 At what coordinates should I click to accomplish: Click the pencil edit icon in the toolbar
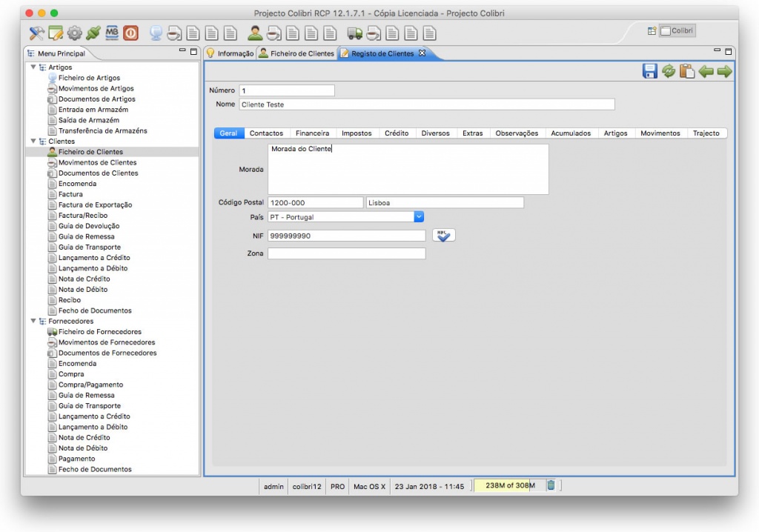(x=55, y=33)
